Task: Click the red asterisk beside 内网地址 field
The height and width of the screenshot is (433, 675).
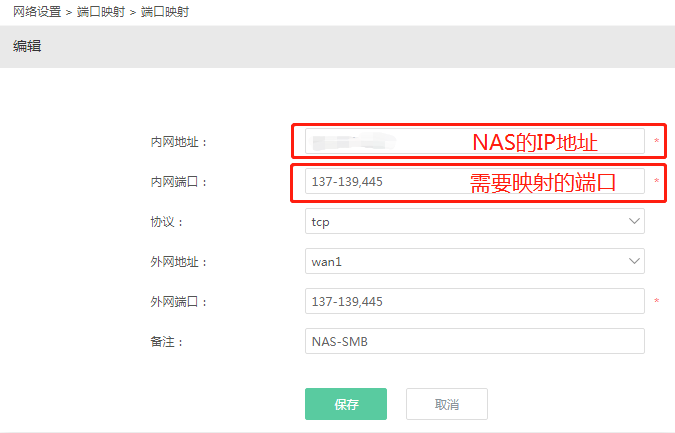Action: [x=656, y=142]
